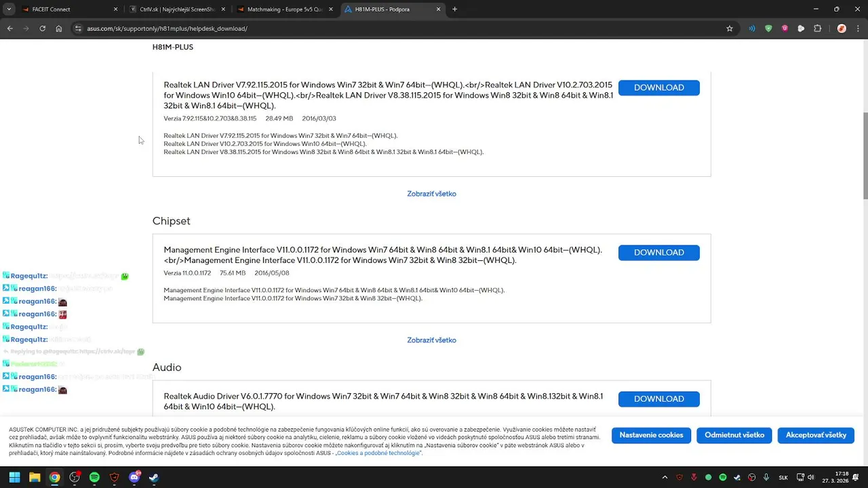This screenshot has height=488, width=868.
Task: Open Spotify from the taskbar
Action: [x=94, y=477]
